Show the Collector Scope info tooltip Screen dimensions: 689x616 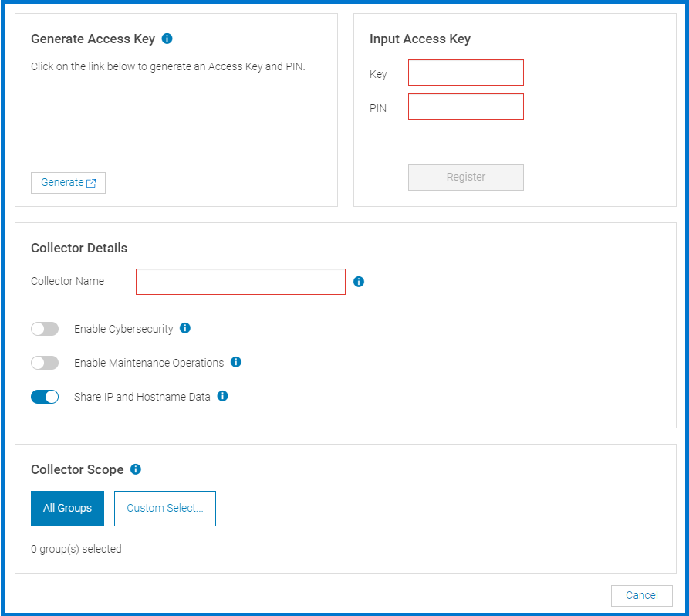135,469
